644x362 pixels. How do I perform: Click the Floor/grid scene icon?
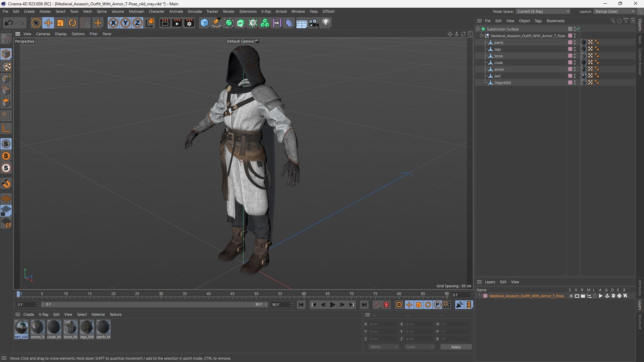[x=302, y=23]
